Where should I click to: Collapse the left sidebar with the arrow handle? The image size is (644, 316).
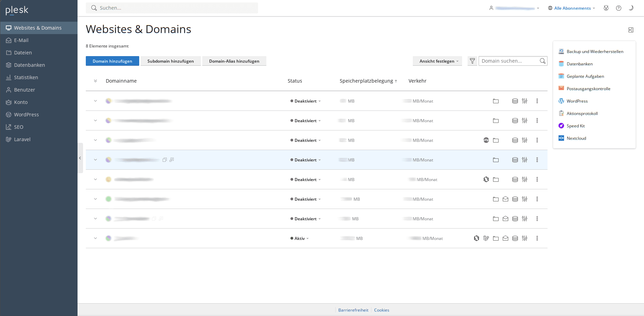(80, 158)
